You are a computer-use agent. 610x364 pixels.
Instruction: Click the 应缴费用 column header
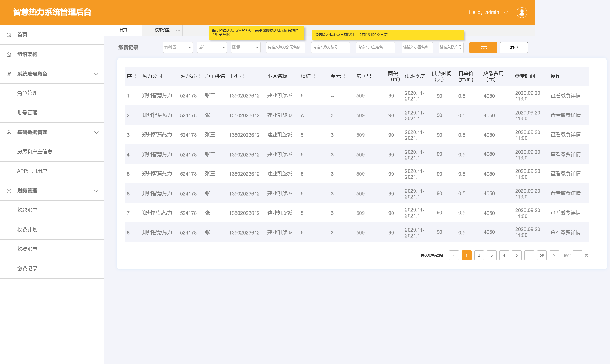(493, 76)
